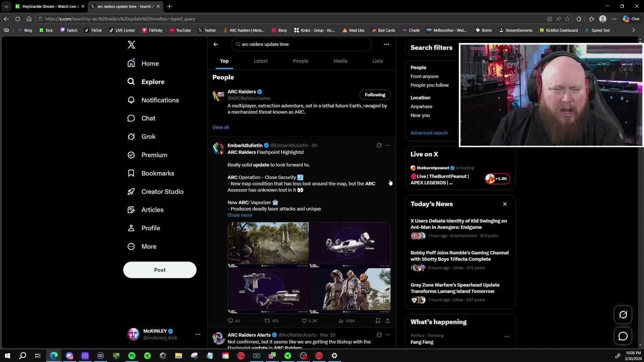The image size is (644, 362).
Task: Open Explore in the sidebar
Action: click(x=146, y=81)
